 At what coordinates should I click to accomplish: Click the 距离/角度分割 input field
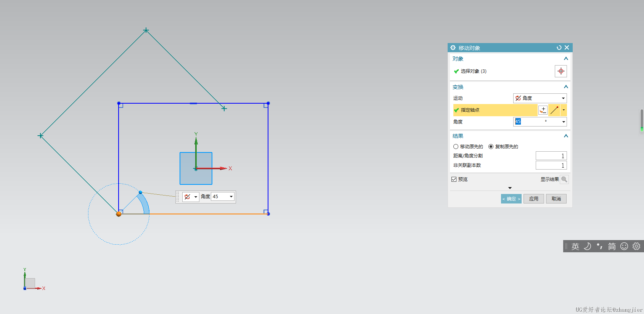pos(551,156)
